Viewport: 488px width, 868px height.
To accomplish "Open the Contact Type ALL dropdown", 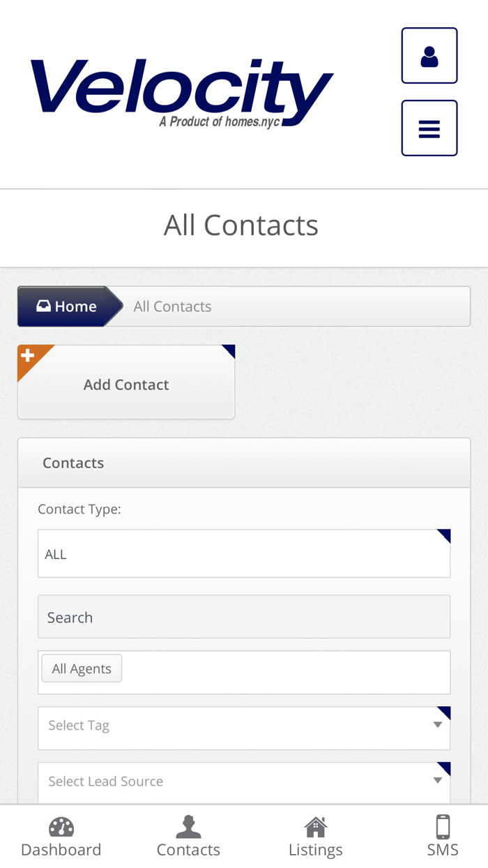I will (x=244, y=553).
